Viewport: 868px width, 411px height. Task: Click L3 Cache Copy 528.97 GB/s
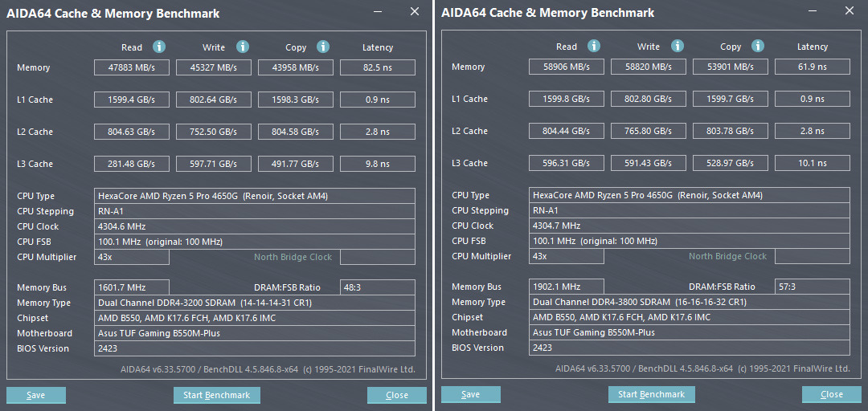coord(731,163)
